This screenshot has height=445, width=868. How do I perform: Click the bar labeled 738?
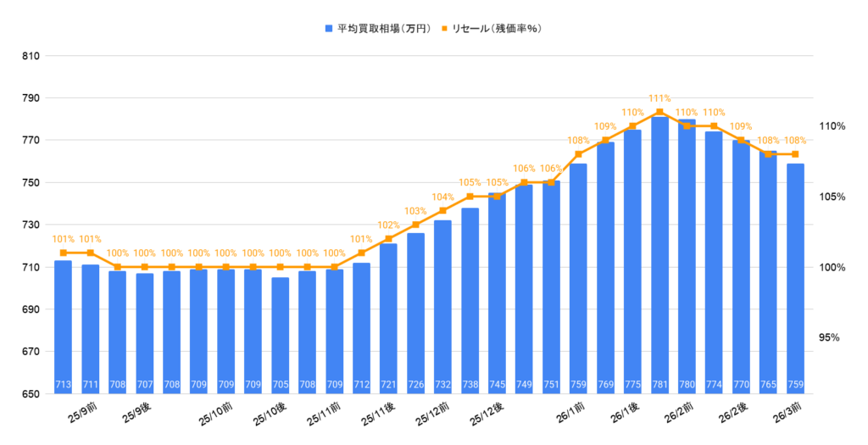pos(470,301)
